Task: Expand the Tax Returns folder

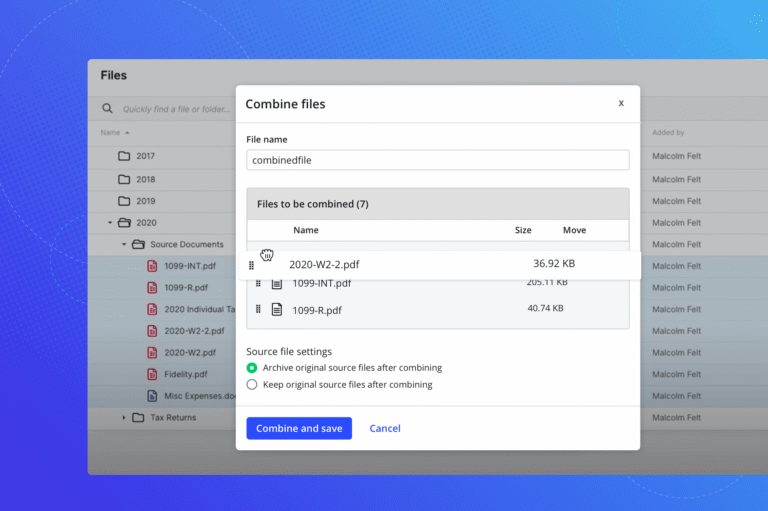Action: click(x=125, y=418)
